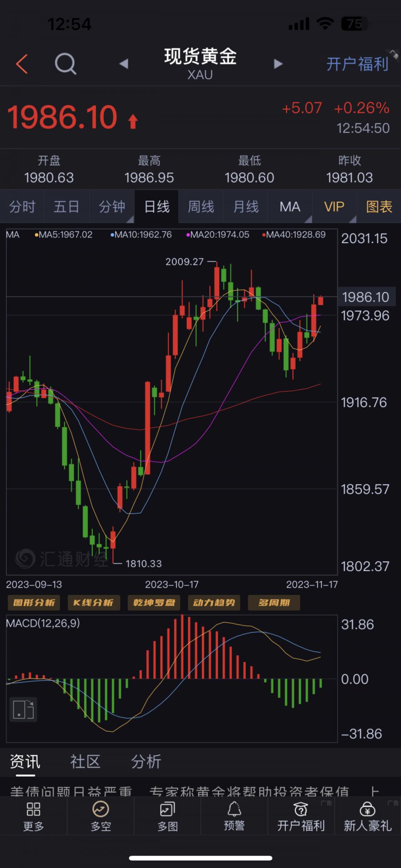
Task: Expand the 分钟 interval dropdown
Action: pos(112,207)
